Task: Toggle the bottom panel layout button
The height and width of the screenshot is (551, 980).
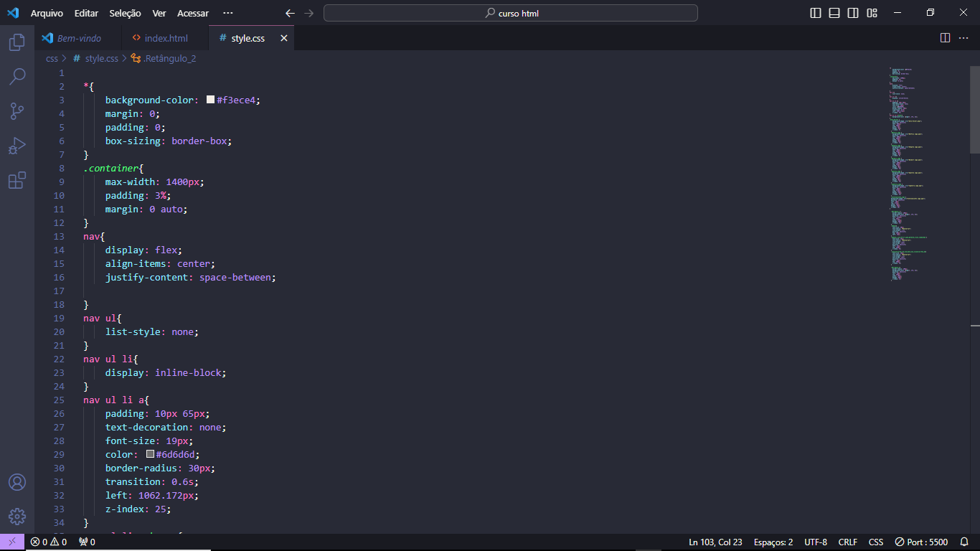Action: (834, 13)
